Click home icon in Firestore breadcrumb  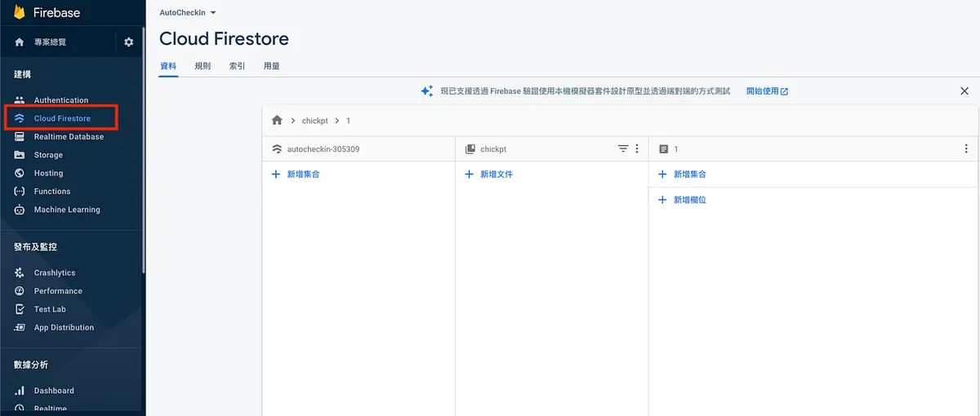pos(277,121)
